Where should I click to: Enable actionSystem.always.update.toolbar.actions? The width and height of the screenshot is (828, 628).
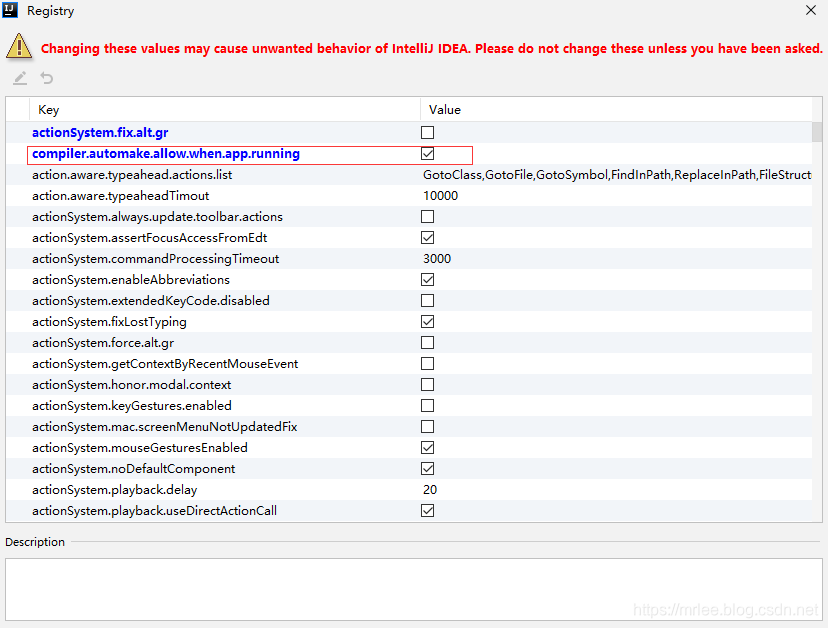pos(427,216)
